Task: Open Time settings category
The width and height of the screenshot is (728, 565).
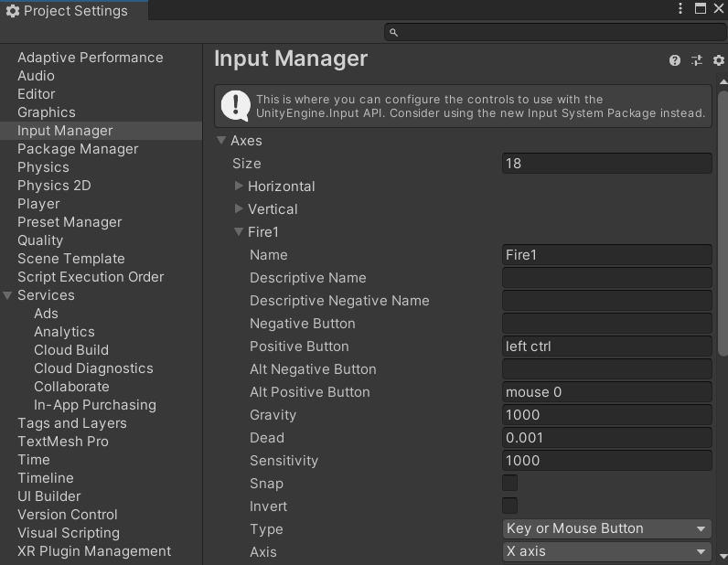Action: tap(34, 460)
